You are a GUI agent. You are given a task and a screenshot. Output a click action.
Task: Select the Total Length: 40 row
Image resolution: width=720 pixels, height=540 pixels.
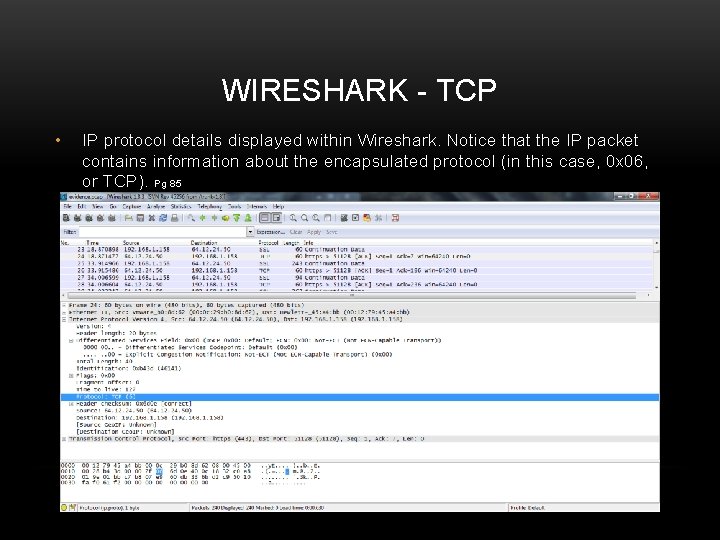click(x=104, y=361)
